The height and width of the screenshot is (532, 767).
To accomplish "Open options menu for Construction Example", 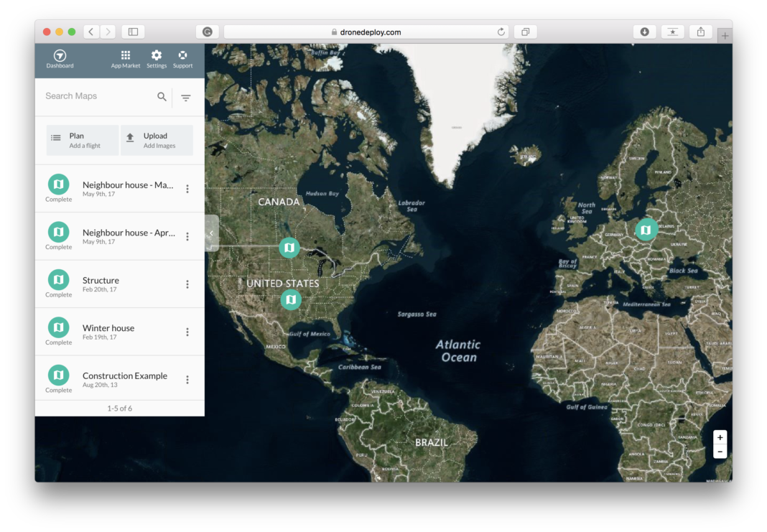I will point(187,380).
